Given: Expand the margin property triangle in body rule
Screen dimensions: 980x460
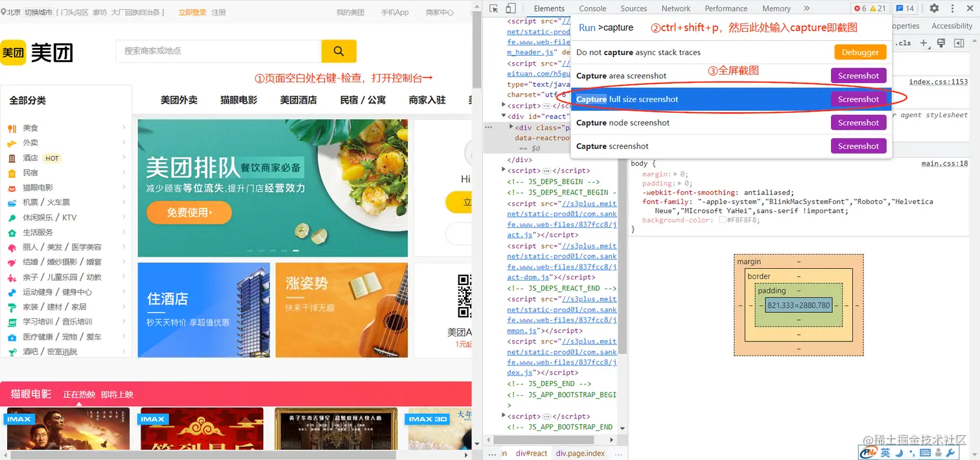Looking at the screenshot, I should 677,174.
